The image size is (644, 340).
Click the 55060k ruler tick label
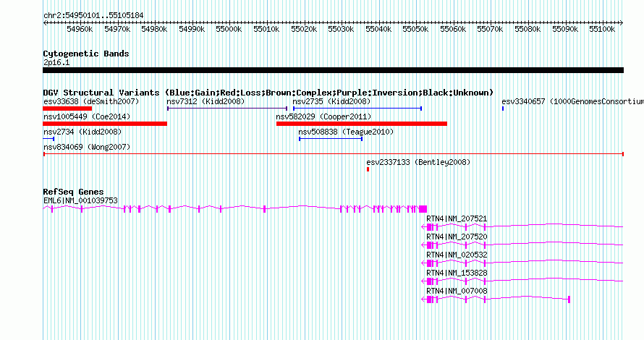(453, 29)
